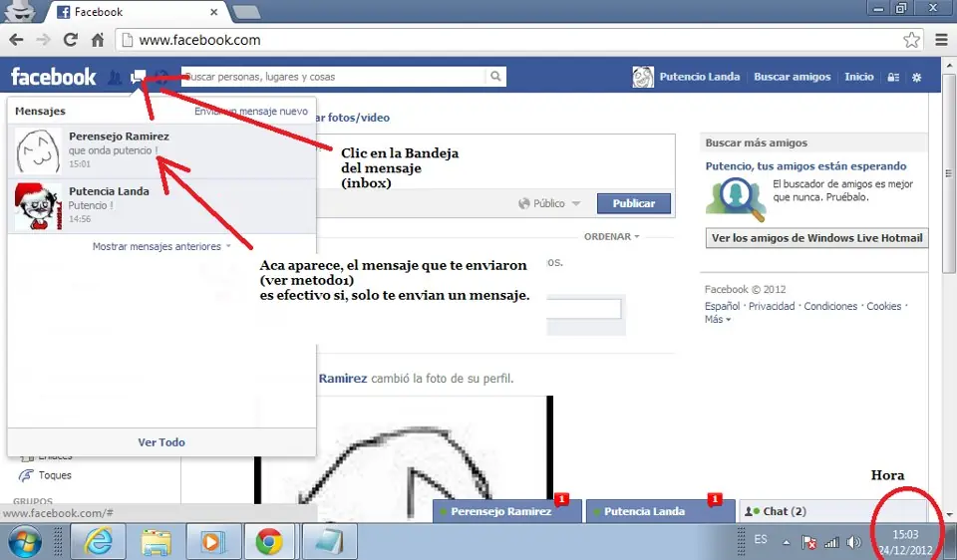
Task: Open Windows Media Player in taskbar
Action: pyautogui.click(x=211, y=542)
